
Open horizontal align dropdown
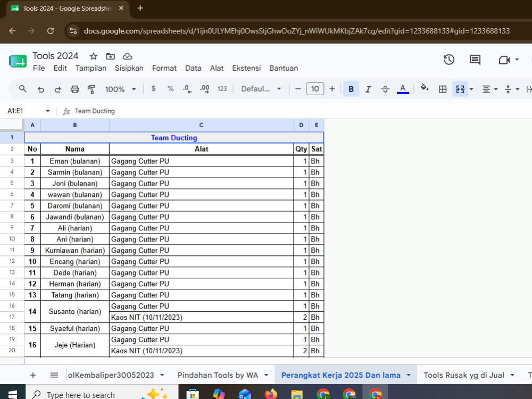click(x=489, y=89)
